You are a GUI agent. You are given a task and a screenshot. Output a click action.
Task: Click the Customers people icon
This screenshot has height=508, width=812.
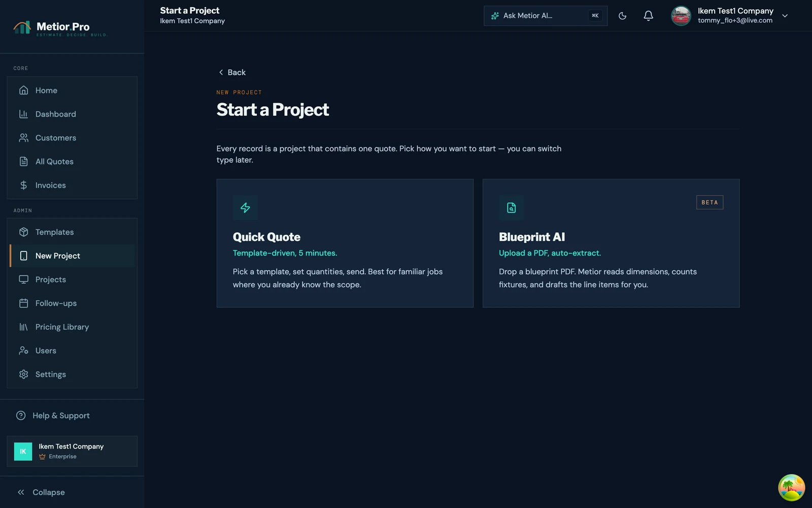tap(23, 138)
